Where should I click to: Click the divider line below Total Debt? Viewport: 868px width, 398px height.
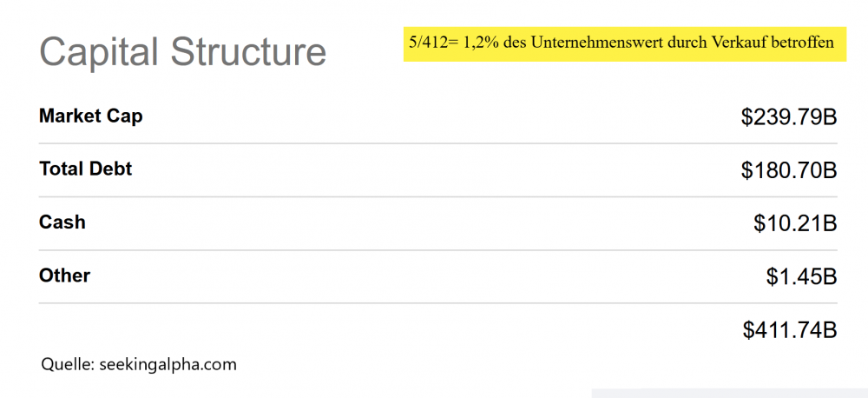click(x=437, y=196)
